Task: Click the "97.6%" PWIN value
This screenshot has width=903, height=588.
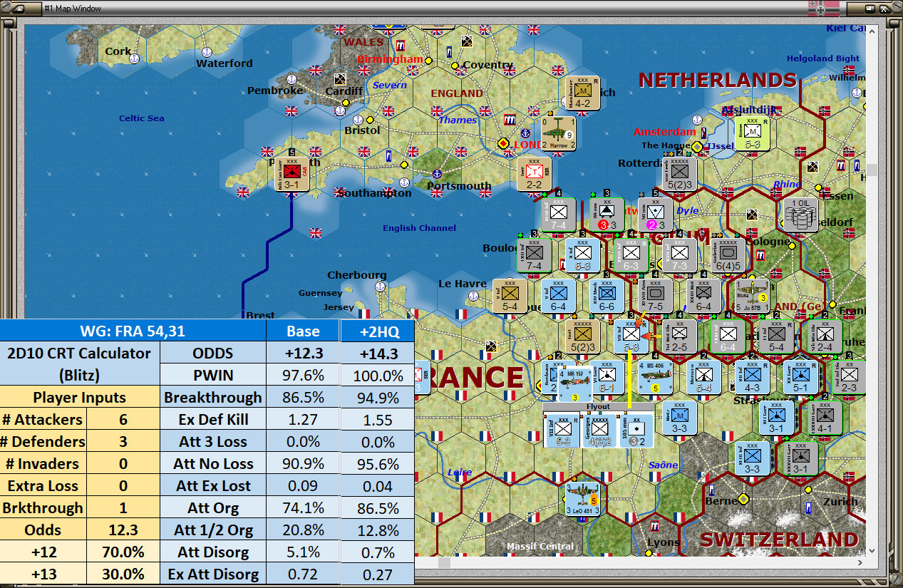Action: pos(303,376)
